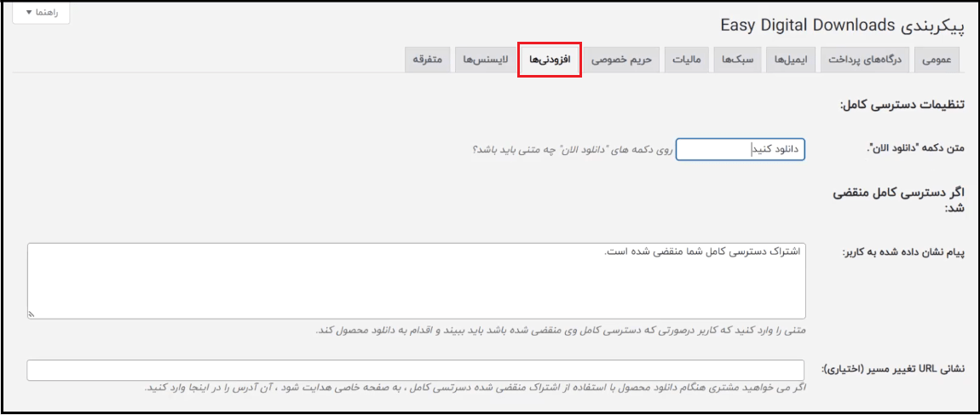
Task: Open the لایسنس‌ها tab
Action: coord(485,60)
